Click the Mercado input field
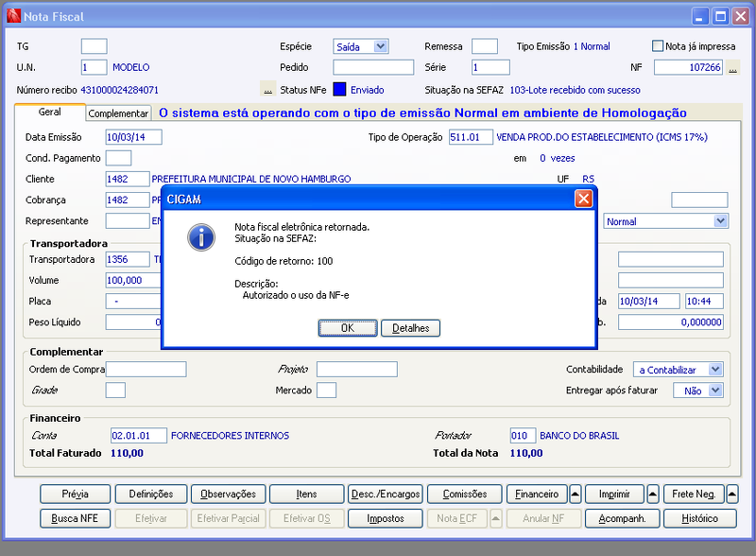 [326, 390]
